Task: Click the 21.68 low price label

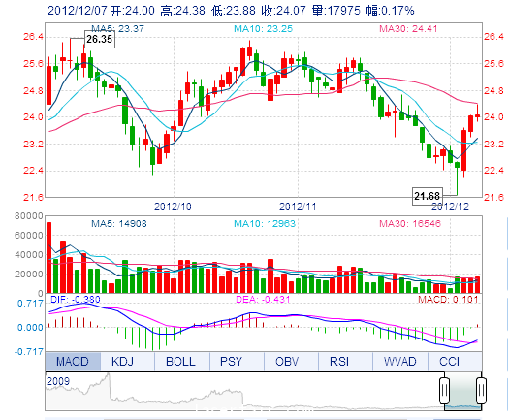Action: tap(428, 196)
